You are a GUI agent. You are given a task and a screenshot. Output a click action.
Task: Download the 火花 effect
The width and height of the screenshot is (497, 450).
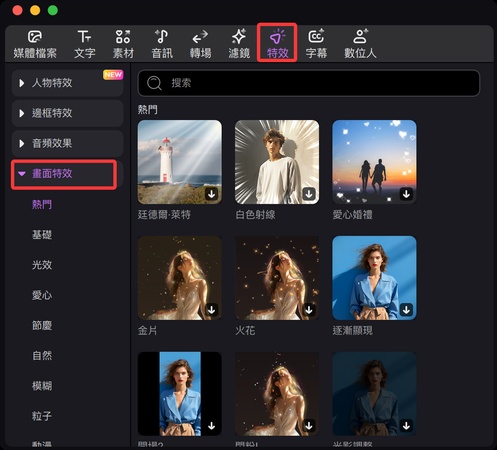[309, 310]
